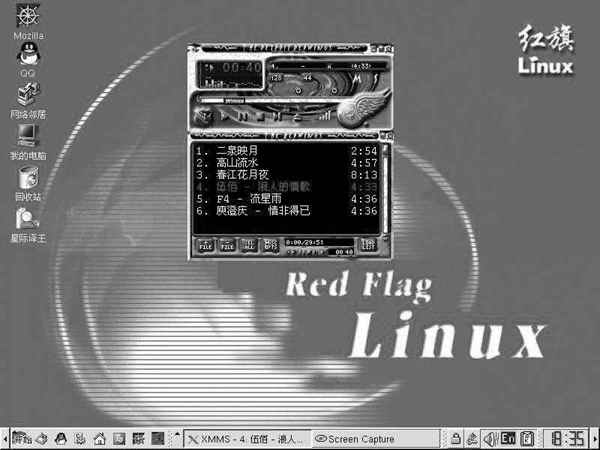Pause playback in XMMS
Screen dimensions: 600x450
click(x=244, y=117)
